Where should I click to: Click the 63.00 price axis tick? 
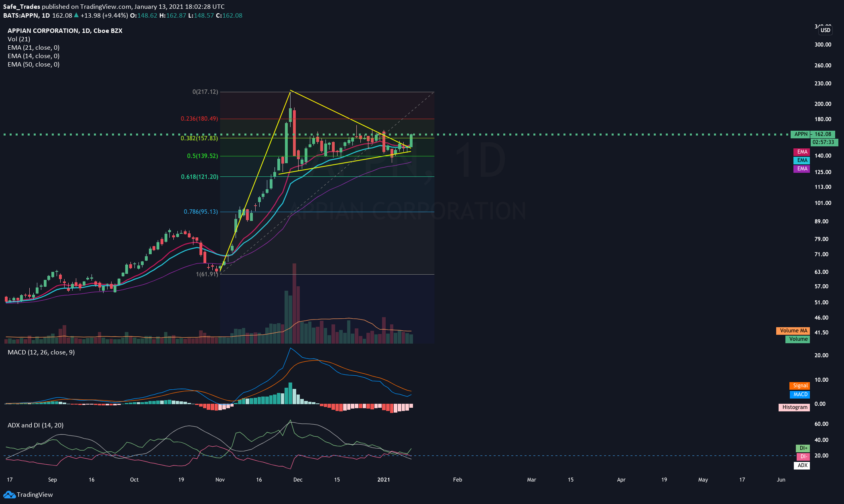pyautogui.click(x=821, y=272)
